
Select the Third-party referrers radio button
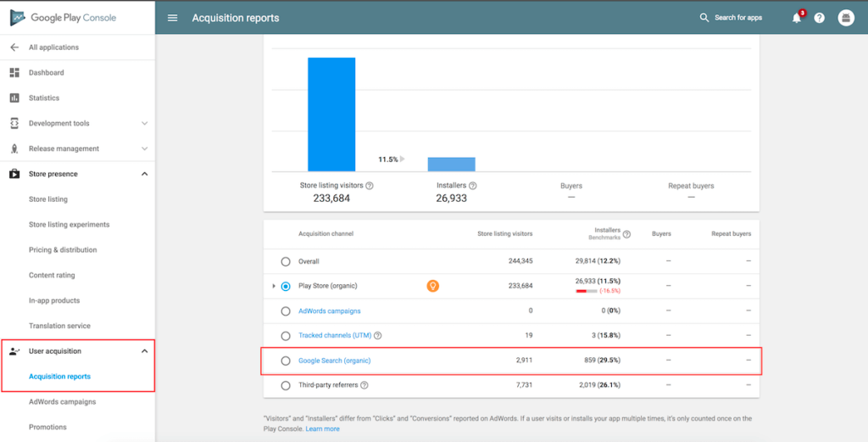[286, 385]
